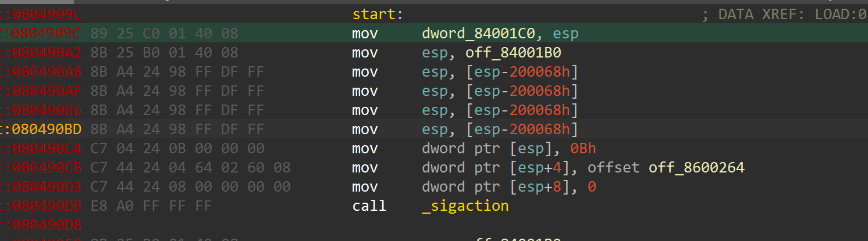Click the start: label

(x=377, y=15)
